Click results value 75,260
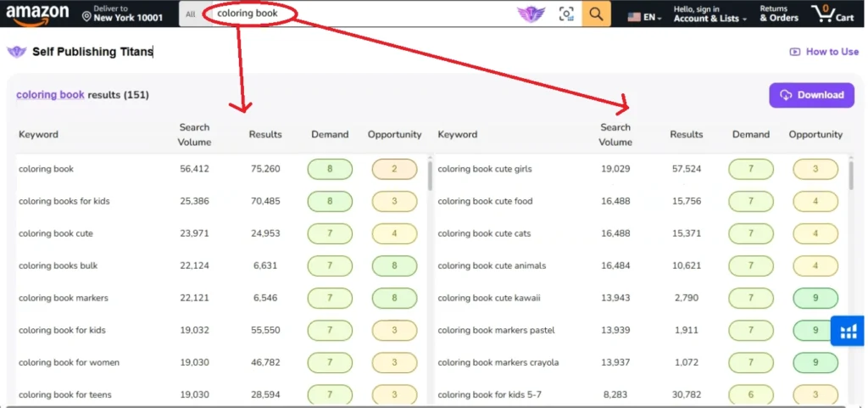Viewport: 868px width, 408px height. 265,169
